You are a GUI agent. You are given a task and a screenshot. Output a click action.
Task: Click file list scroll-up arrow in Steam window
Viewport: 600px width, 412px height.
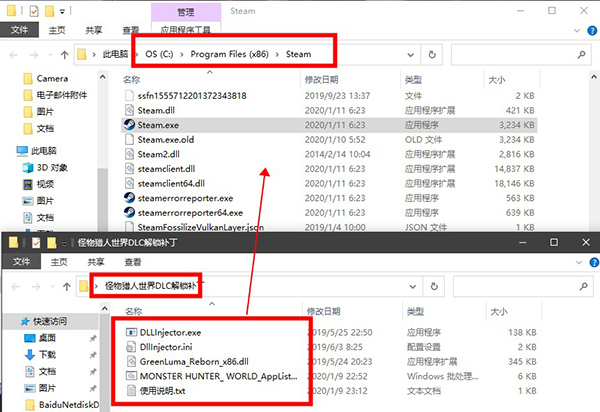pos(594,77)
